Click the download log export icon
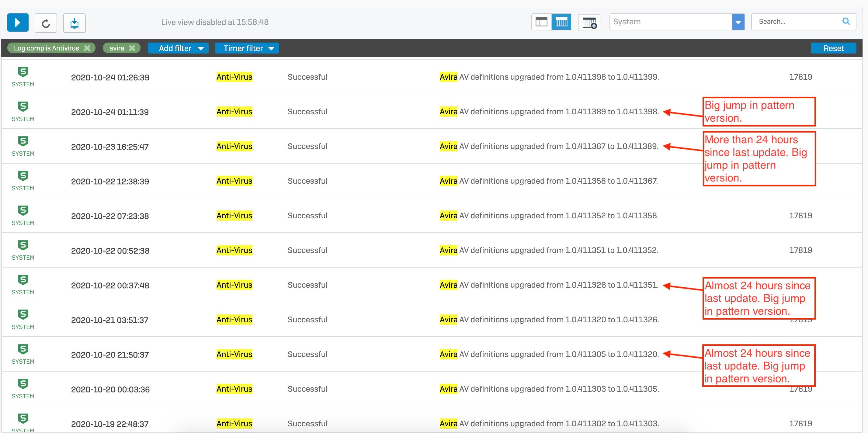 75,23
